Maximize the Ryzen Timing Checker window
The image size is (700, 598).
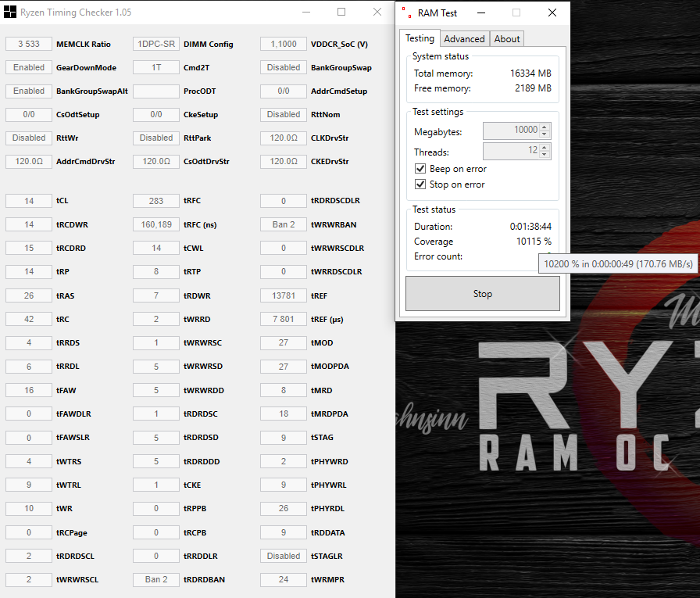(x=341, y=12)
